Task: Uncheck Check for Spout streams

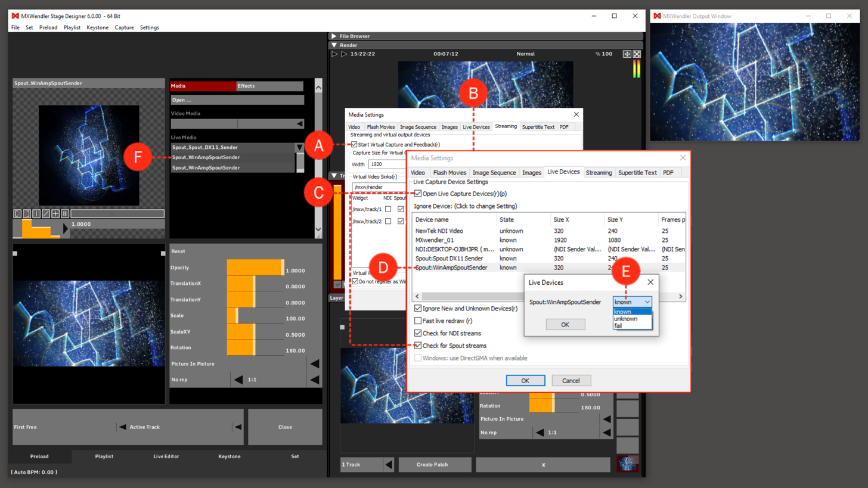Action: coord(418,346)
